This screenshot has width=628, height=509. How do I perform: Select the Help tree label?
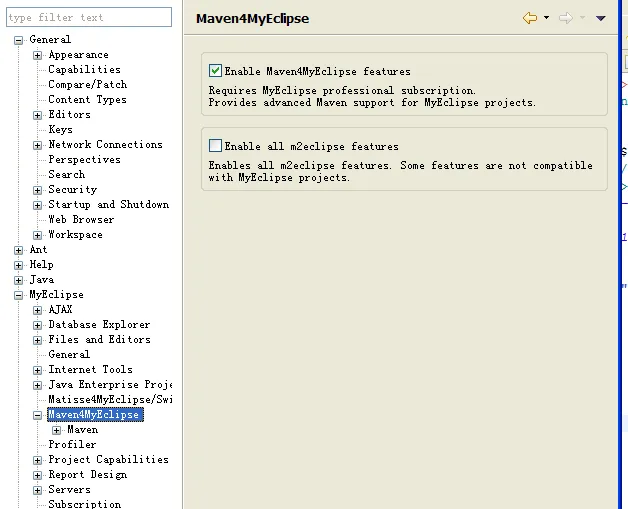pos(41,264)
